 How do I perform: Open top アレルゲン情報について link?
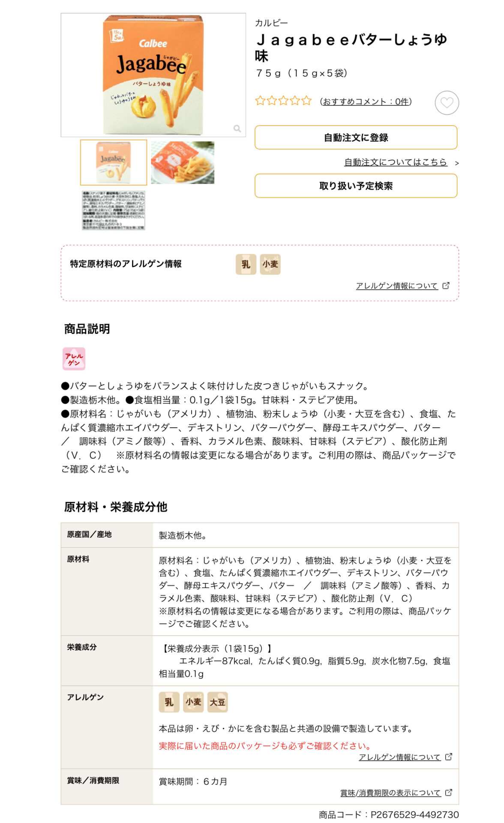(397, 286)
